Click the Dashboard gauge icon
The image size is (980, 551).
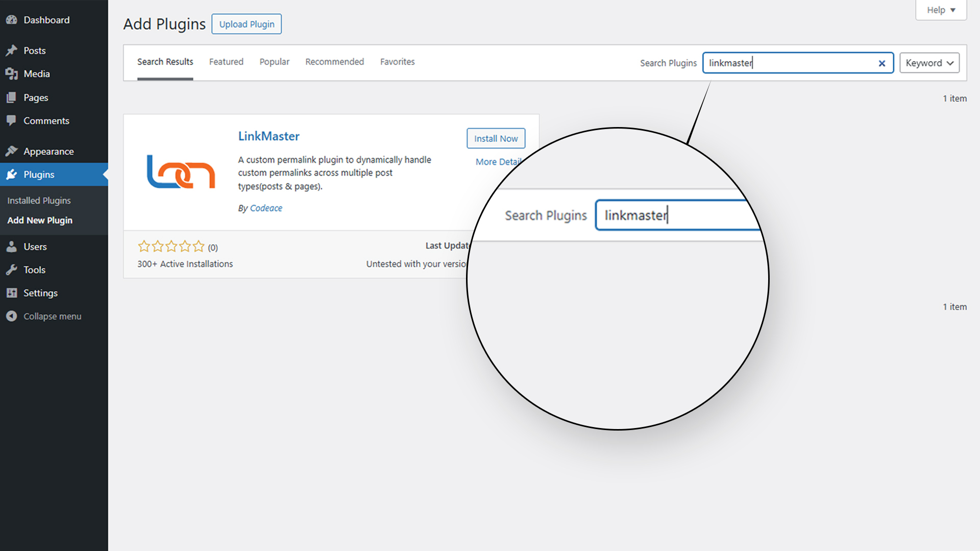pyautogui.click(x=12, y=20)
